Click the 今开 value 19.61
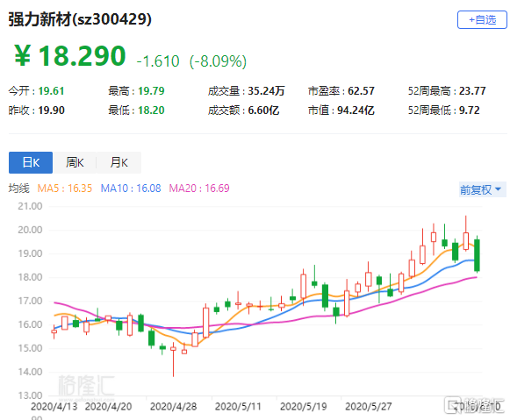This screenshot has width=510, height=420. coord(51,91)
